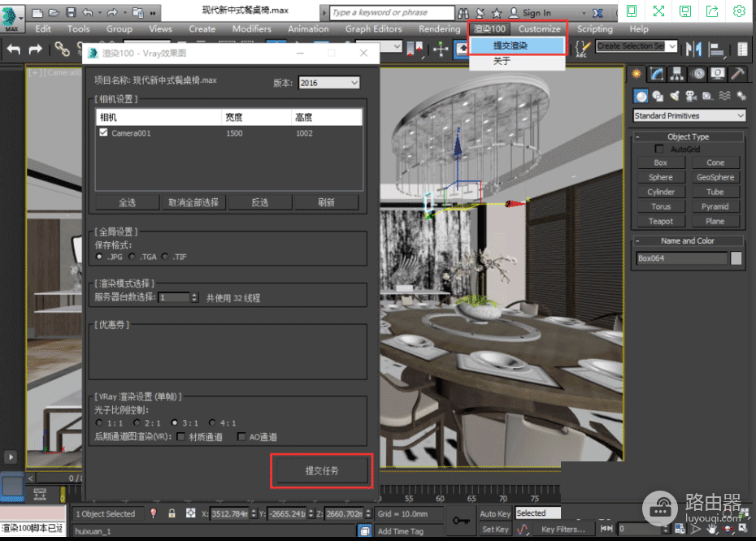Open the Modify panel tab icon
Screen dimensions: 756x541
(657, 73)
